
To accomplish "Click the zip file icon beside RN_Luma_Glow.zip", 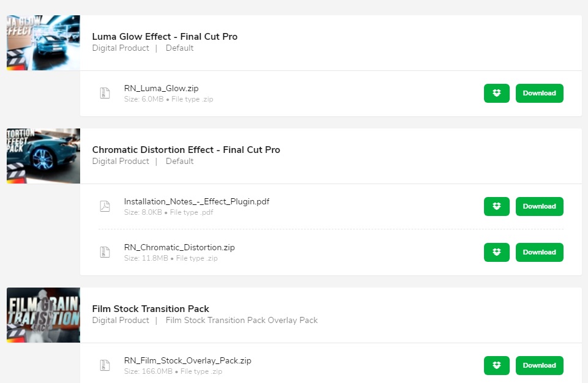I will click(x=105, y=93).
